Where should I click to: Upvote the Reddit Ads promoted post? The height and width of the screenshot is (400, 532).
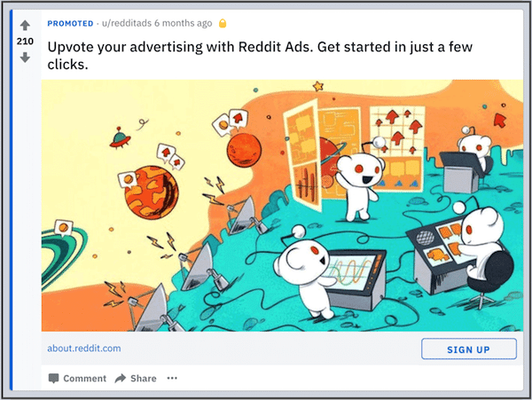(x=25, y=25)
